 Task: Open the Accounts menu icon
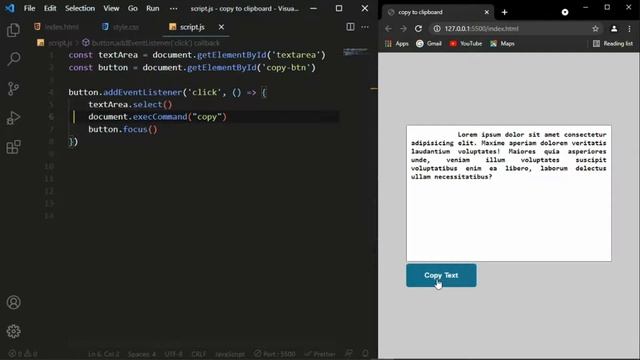click(x=13, y=302)
